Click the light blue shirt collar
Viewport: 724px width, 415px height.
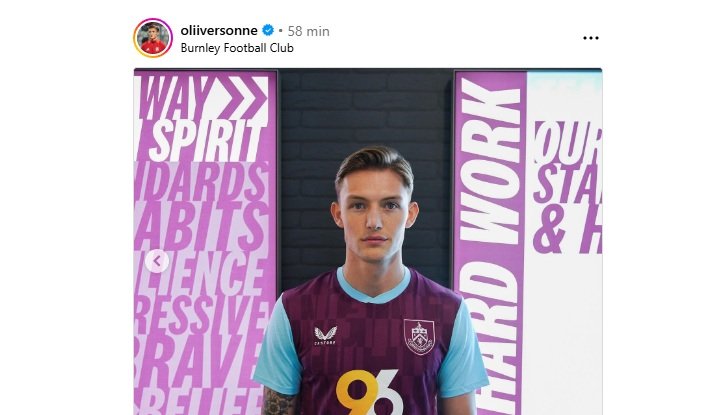click(x=373, y=286)
